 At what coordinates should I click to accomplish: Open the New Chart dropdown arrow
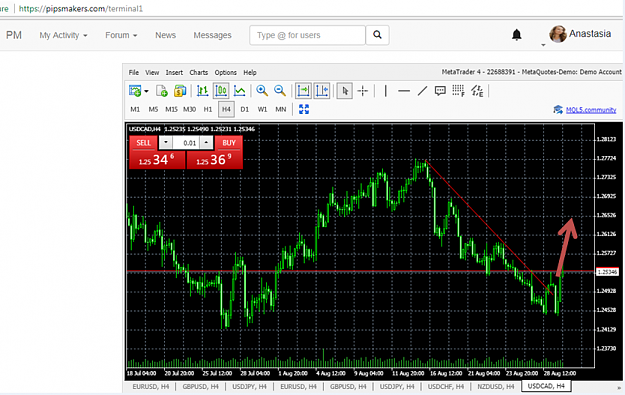click(x=146, y=91)
